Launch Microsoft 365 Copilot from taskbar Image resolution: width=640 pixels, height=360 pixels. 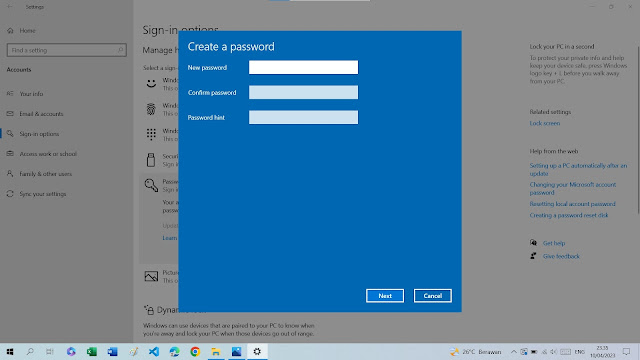pyautogui.click(x=71, y=351)
